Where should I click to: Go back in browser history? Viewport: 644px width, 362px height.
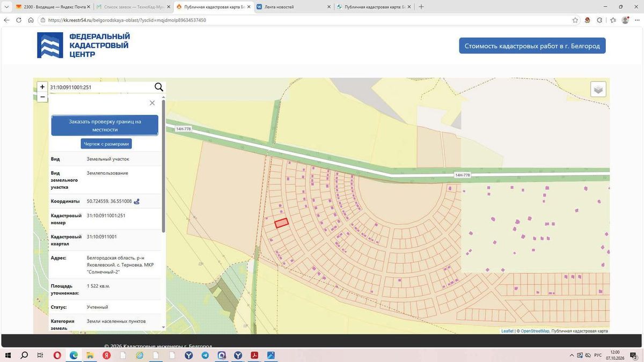tap(6, 20)
